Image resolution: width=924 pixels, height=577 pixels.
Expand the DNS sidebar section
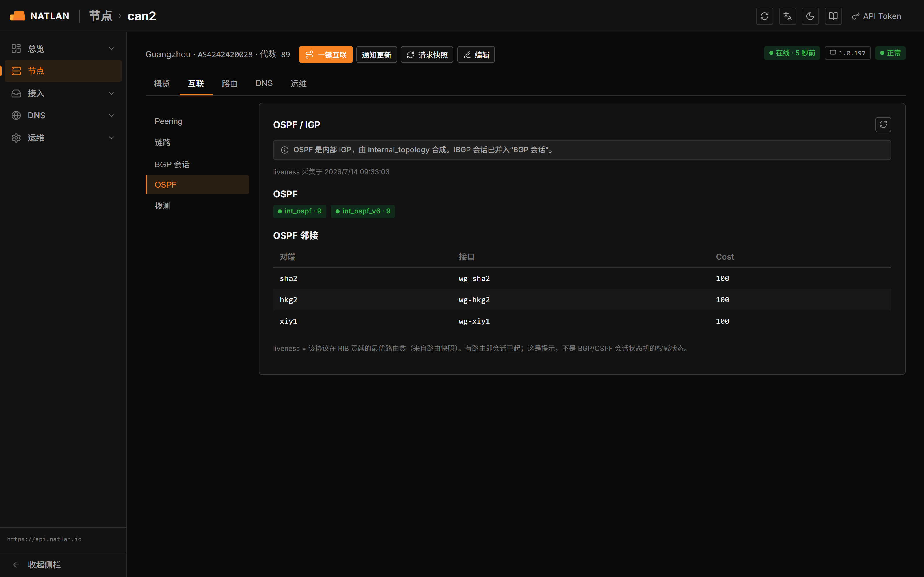[63, 115]
